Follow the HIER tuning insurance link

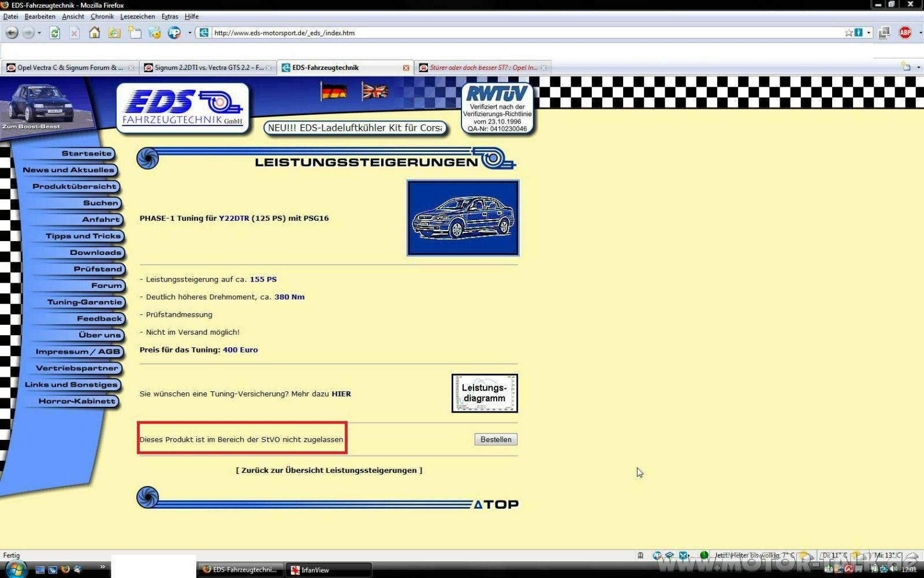[341, 394]
